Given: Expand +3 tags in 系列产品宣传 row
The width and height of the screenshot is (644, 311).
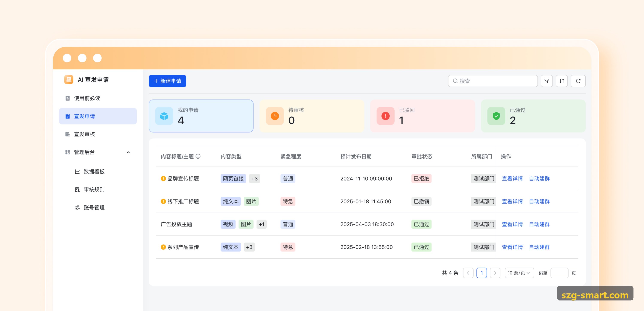Looking at the screenshot, I should [x=249, y=247].
